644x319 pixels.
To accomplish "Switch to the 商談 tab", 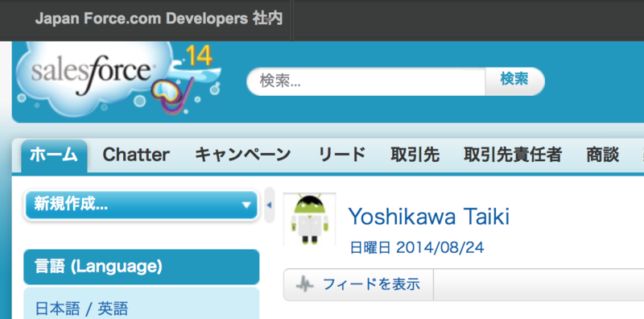I will coord(602,155).
